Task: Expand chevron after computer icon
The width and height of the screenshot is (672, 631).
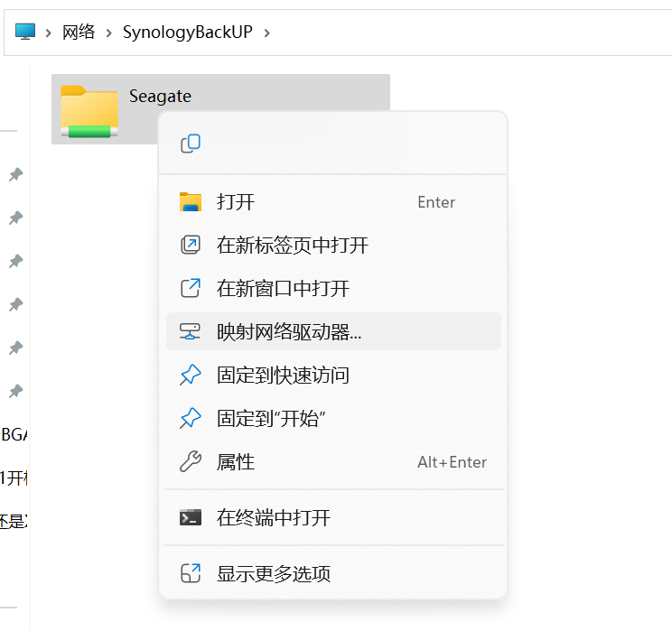Action: pos(49,33)
